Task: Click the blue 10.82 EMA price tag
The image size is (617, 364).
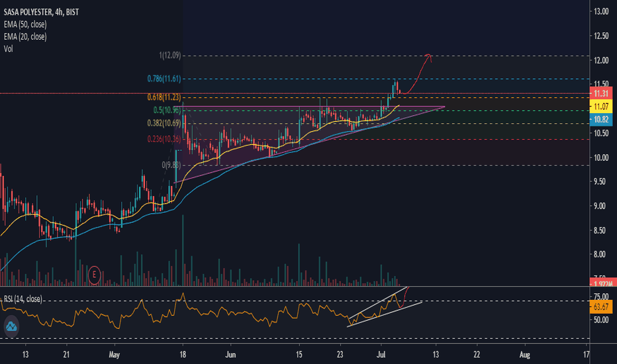Action: (601, 119)
